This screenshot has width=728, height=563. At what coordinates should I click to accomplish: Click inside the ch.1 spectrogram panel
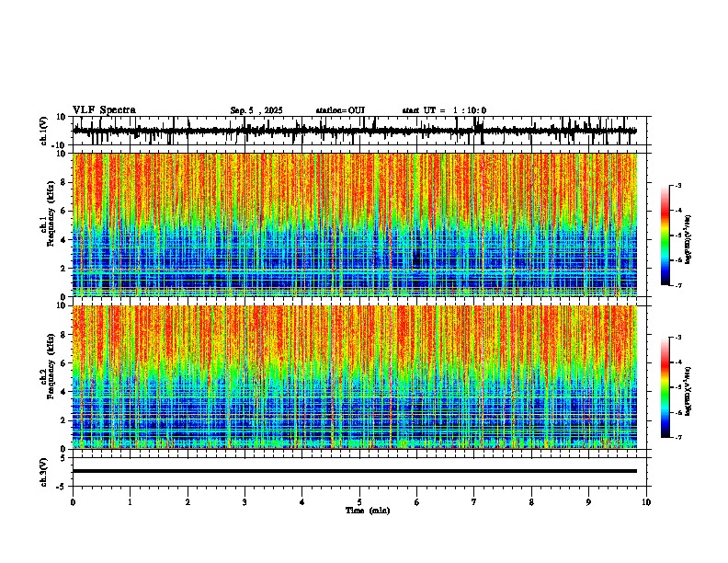354,224
